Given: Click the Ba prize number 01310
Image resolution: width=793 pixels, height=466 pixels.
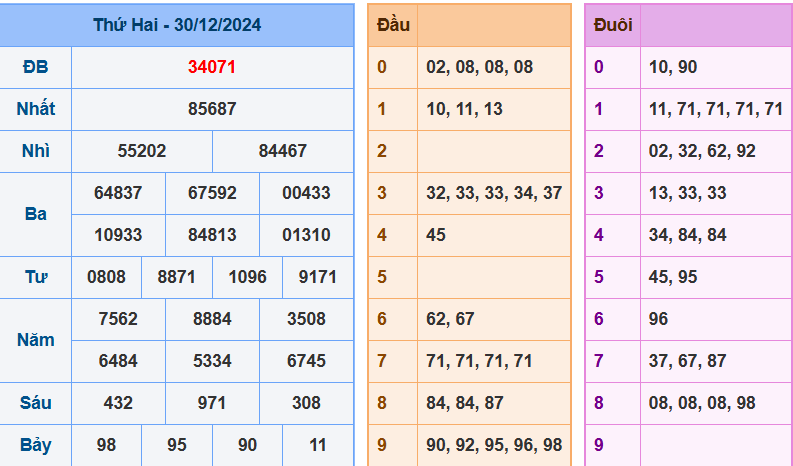Looking at the screenshot, I should (306, 235).
